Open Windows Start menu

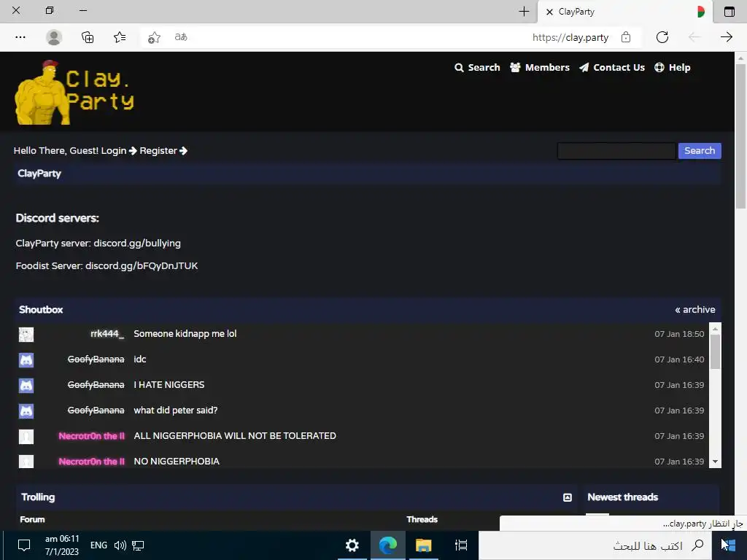click(729, 545)
